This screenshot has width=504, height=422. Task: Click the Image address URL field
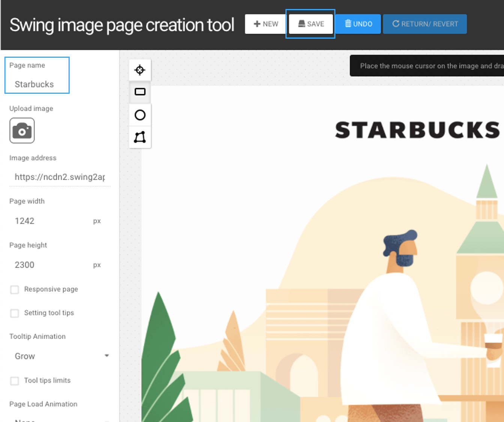(x=60, y=177)
